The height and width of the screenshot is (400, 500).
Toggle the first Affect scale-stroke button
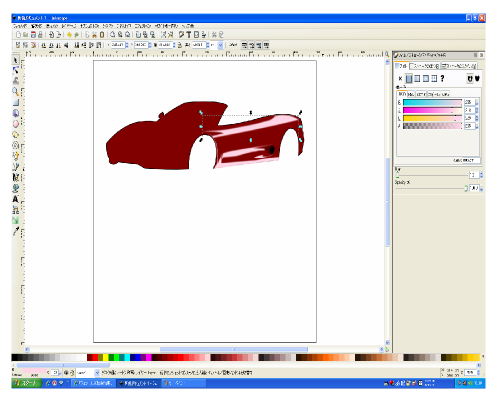tap(244, 45)
